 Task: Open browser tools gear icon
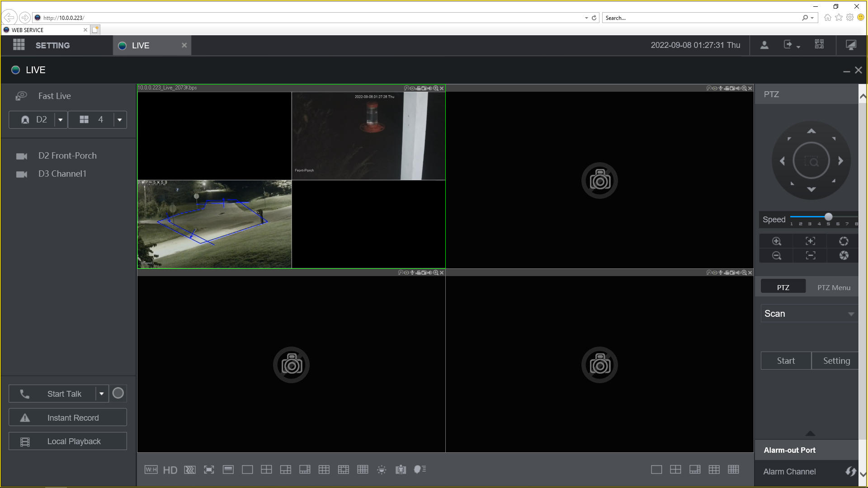pyautogui.click(x=850, y=18)
